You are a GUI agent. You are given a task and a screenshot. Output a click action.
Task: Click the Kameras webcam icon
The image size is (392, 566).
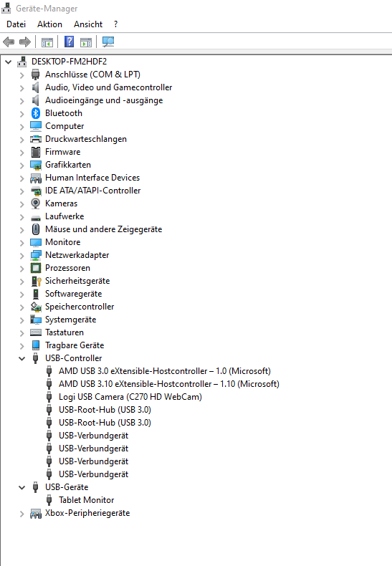(35, 203)
